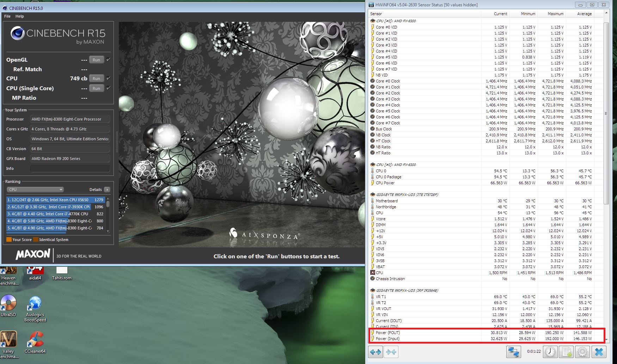This screenshot has height=364, width=617.
Task: Open the Tahiti.rom file on desktop
Action: 62,273
